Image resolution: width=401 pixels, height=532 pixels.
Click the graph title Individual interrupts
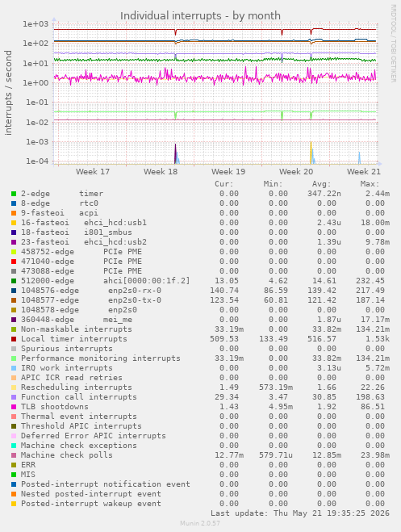point(200,16)
